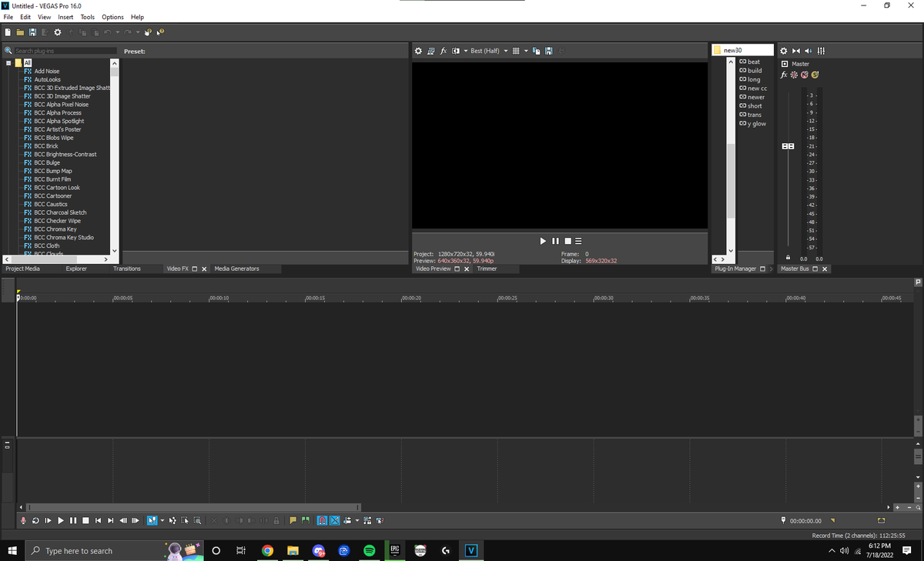Insert Region on timeline
Image resolution: width=924 pixels, height=561 pixels.
[306, 521]
